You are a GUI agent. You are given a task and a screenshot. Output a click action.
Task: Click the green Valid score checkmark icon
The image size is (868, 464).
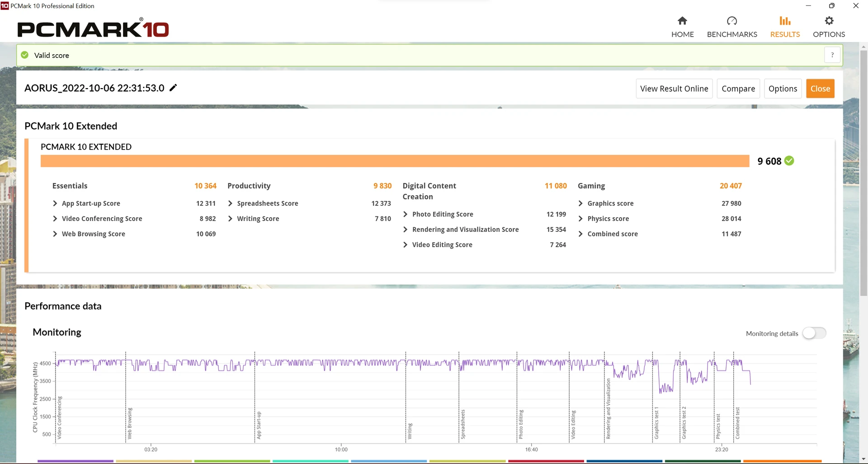coord(25,55)
